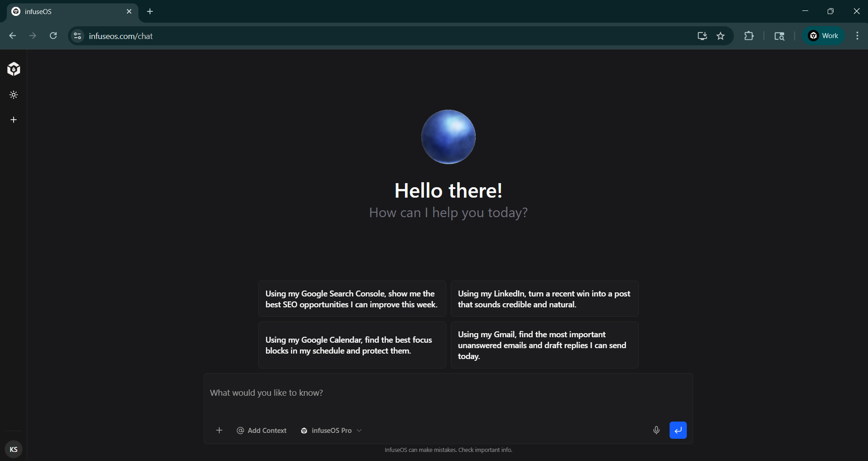868x461 pixels.
Task: Open the KS user profile avatar
Action: tap(14, 449)
